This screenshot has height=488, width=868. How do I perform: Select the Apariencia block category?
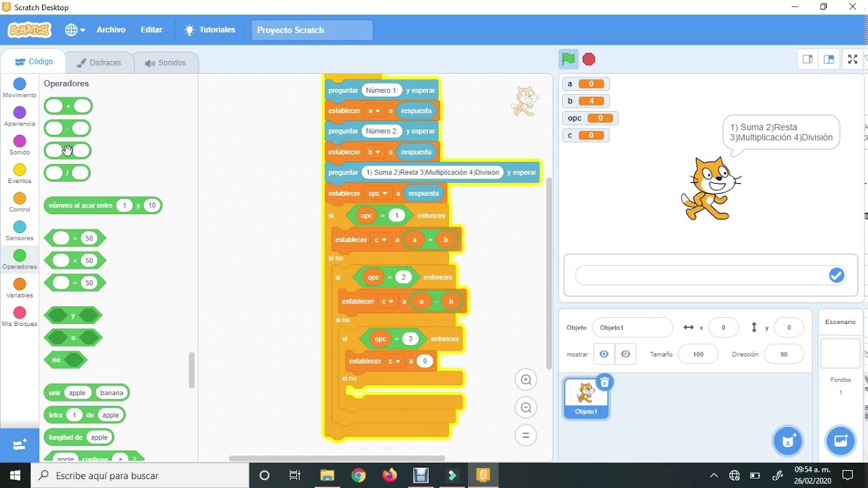point(20,117)
